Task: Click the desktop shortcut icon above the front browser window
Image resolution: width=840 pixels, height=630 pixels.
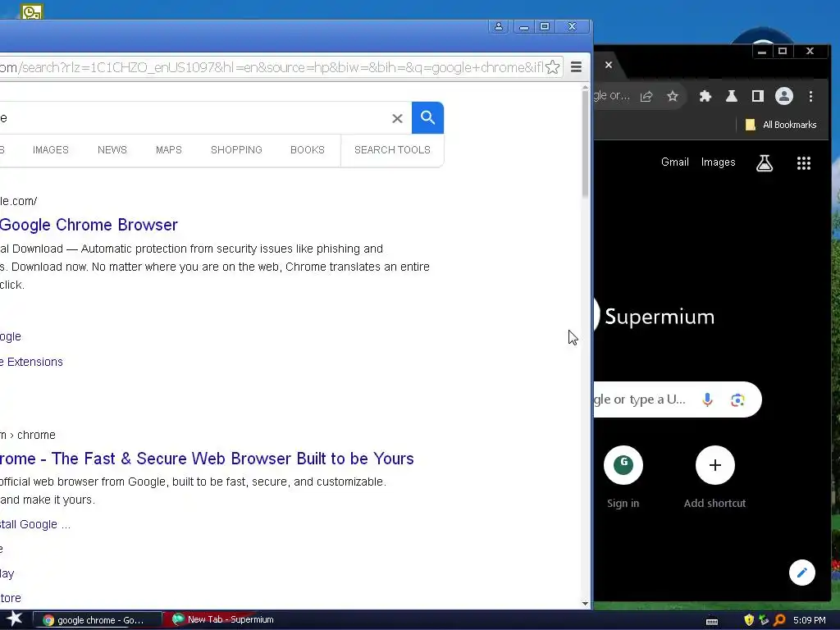Action: pos(32,11)
